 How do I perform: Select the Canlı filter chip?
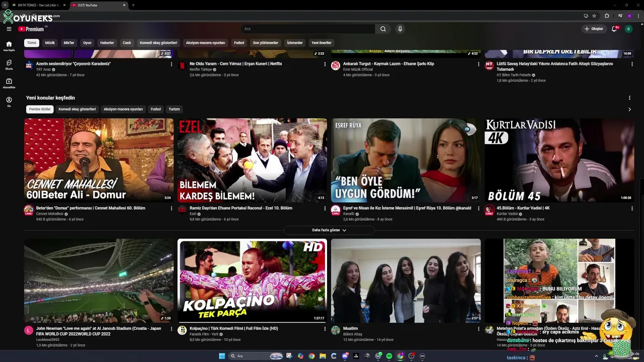point(127,43)
